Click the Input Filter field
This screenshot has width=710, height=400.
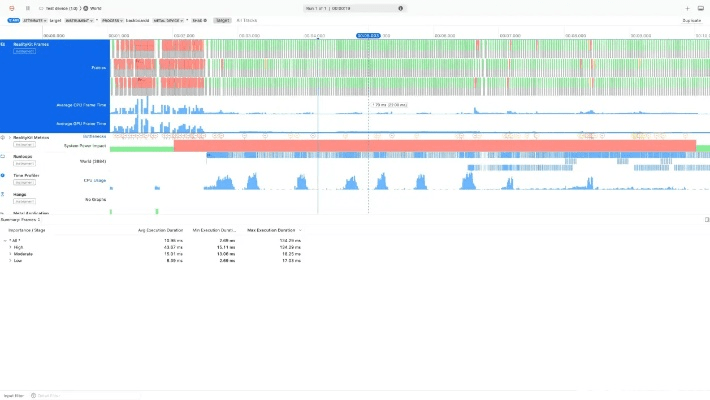tap(60, 396)
